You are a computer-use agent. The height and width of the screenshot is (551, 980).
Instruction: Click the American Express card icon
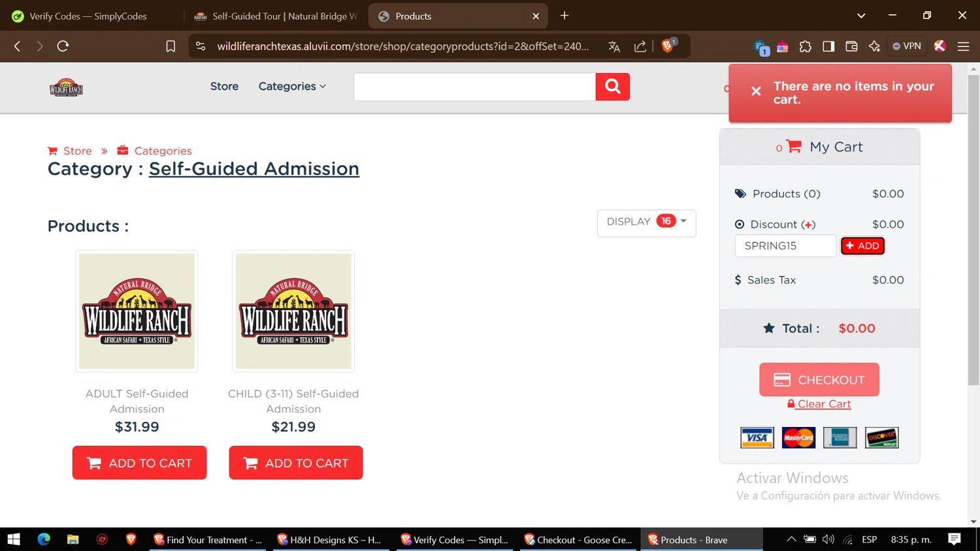click(x=840, y=437)
